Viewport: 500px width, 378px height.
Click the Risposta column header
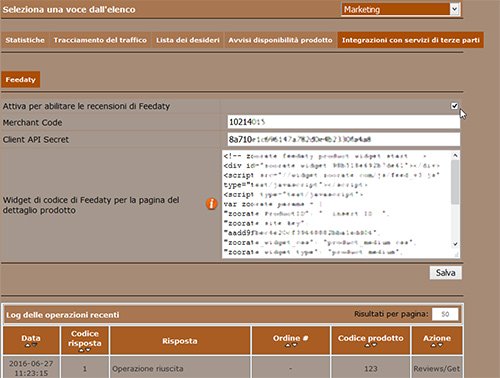tap(180, 341)
